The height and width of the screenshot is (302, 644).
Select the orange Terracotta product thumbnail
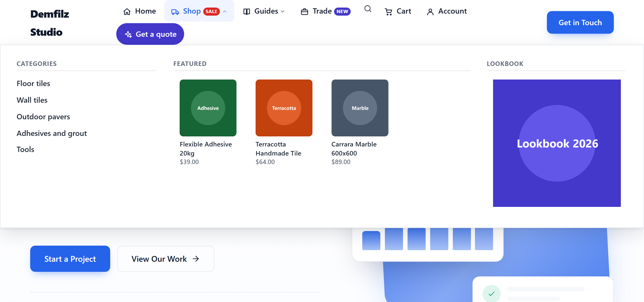284,108
